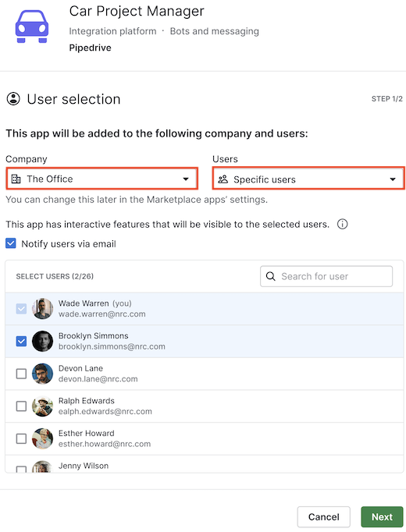Click the Cancel button
406x532 pixels.
pyautogui.click(x=323, y=516)
